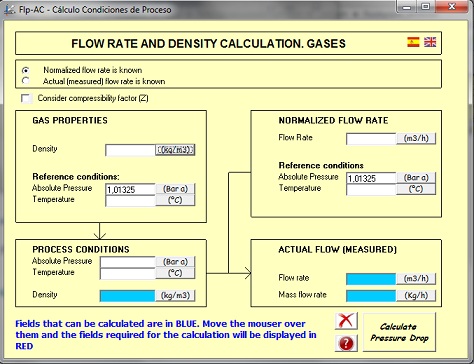Minimize the Flp-AC window
This screenshot has height=364, width=474.
[x=407, y=6]
